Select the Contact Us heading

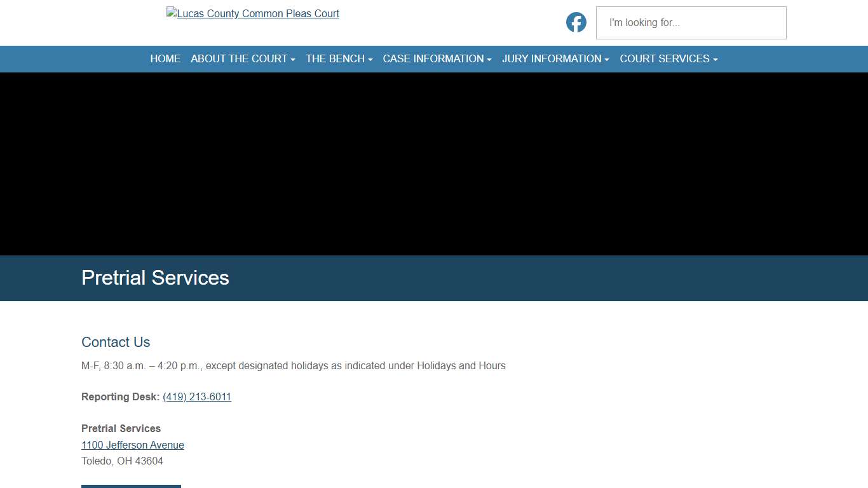point(116,342)
